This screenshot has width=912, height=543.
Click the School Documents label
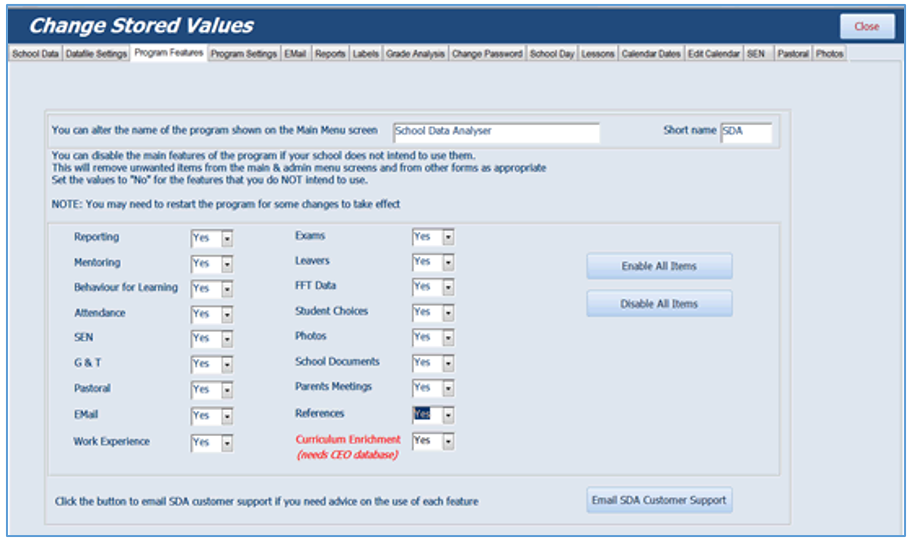click(x=337, y=362)
